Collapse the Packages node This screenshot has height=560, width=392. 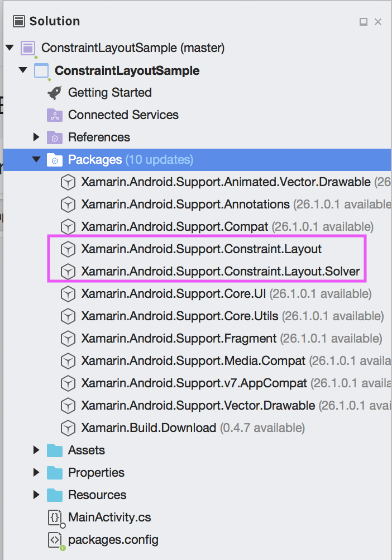tap(36, 159)
